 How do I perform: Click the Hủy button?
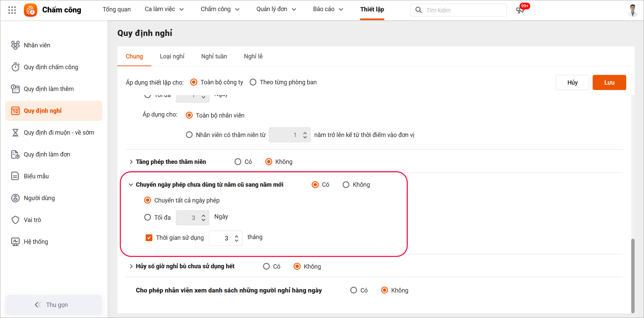(x=573, y=83)
